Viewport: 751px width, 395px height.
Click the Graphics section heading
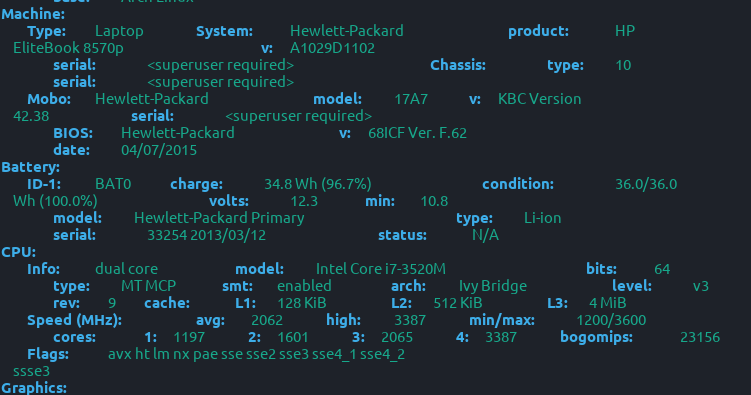[x=34, y=388]
